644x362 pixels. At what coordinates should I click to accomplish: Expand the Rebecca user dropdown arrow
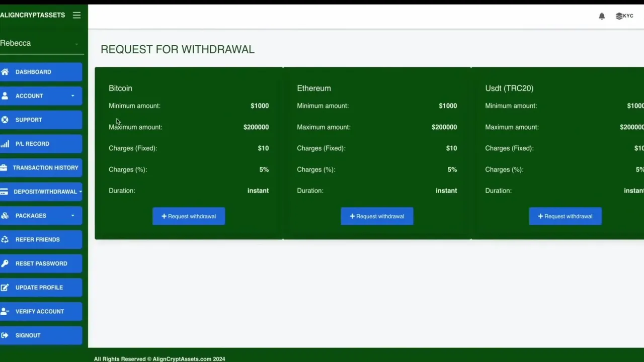pyautogui.click(x=76, y=44)
